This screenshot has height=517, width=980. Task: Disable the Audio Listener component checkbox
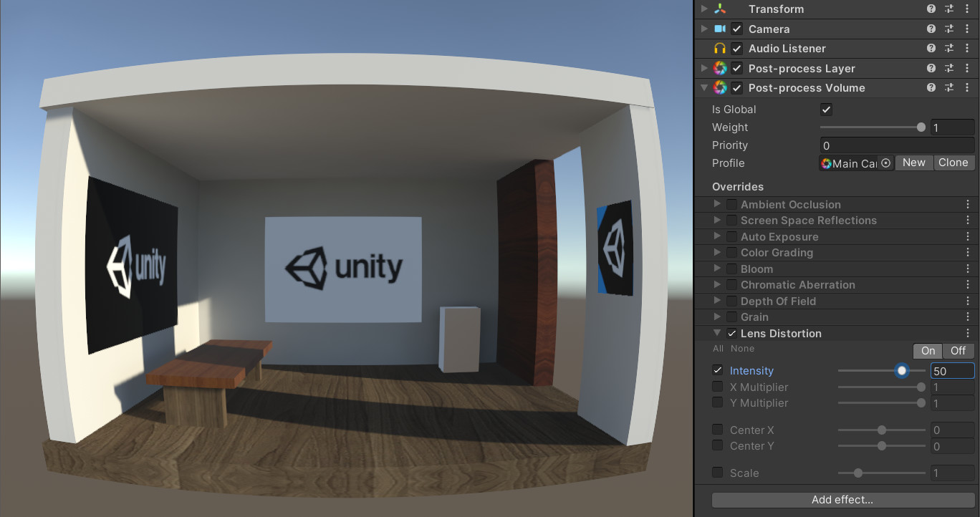click(736, 49)
